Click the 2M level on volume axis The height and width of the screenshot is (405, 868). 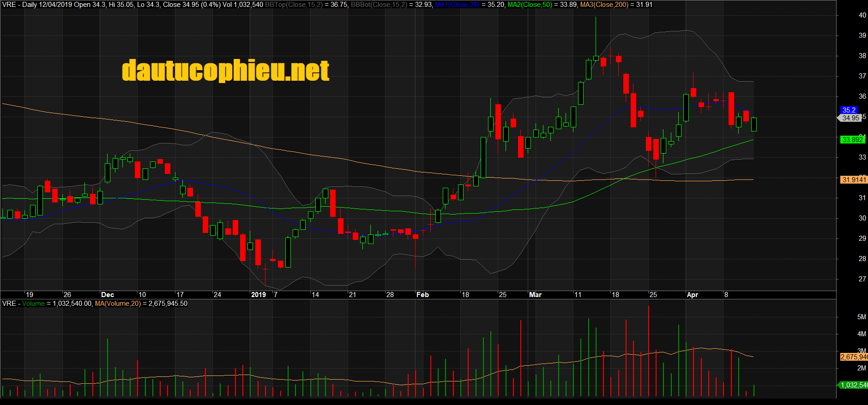click(x=862, y=368)
